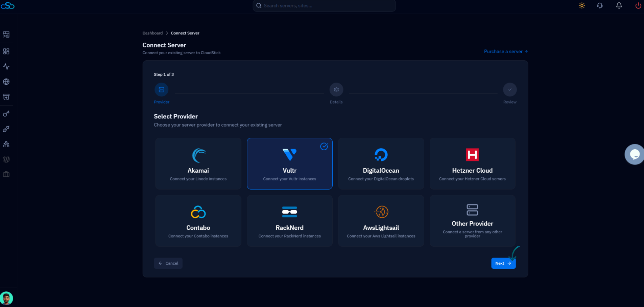Open the live chat bubble widget
The height and width of the screenshot is (307, 644).
634,154
